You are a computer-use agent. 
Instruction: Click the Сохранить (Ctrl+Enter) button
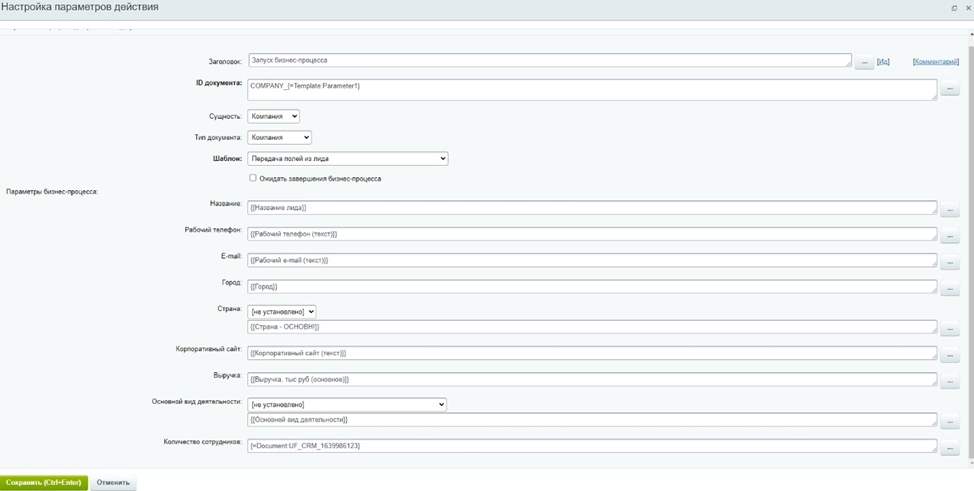pos(44,482)
